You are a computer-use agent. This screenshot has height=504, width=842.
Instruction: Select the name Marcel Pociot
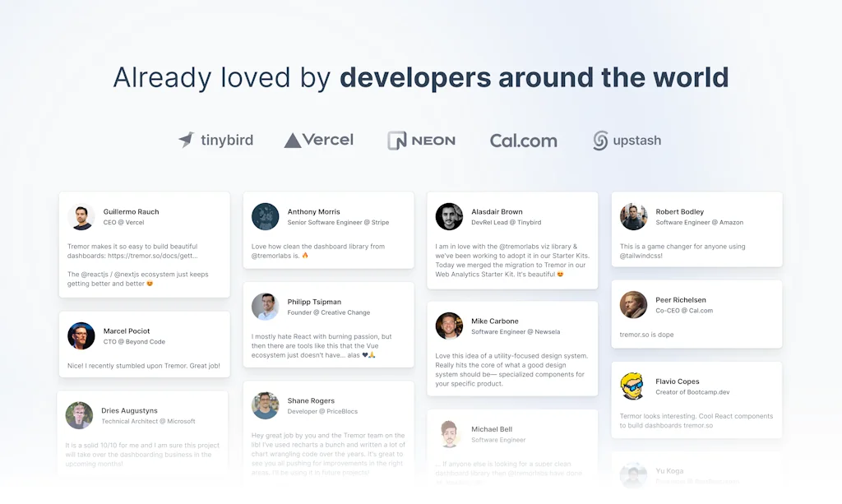coord(126,331)
